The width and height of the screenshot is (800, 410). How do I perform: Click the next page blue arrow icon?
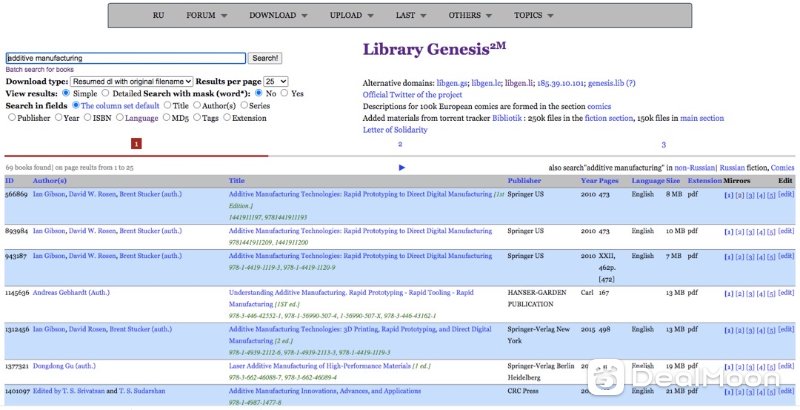(402, 167)
